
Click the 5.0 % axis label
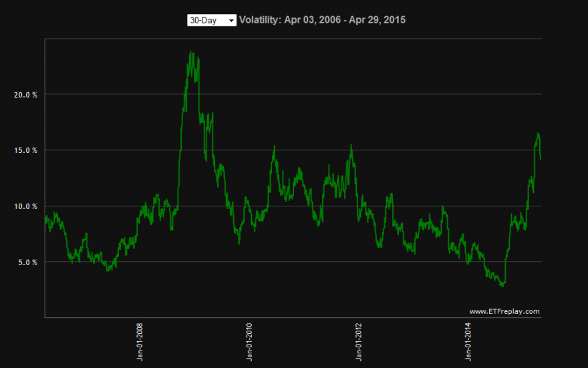click(x=28, y=262)
